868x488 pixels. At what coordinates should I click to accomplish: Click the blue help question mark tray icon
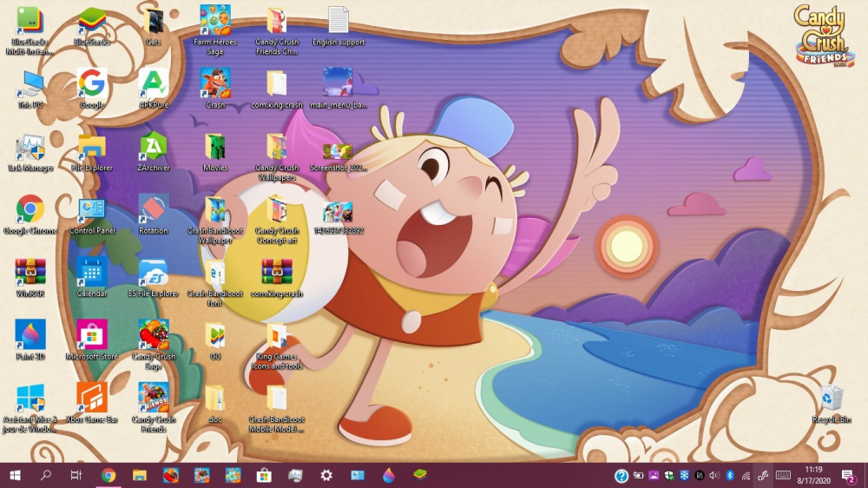click(x=621, y=476)
